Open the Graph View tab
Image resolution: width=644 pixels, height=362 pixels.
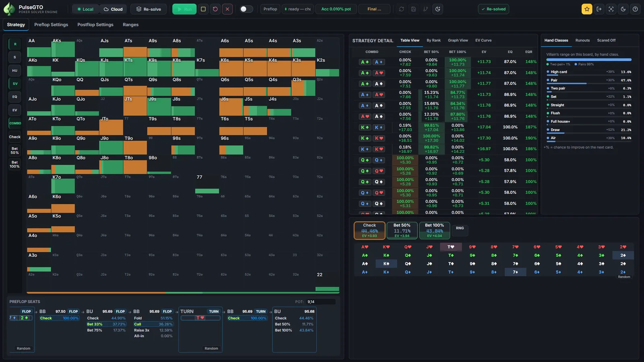(458, 40)
